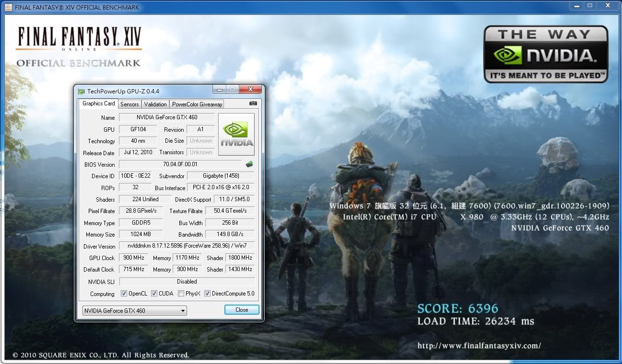Viewport: 622px width, 364px height.
Task: Open the GPU selection dropdown
Action: pos(135,311)
